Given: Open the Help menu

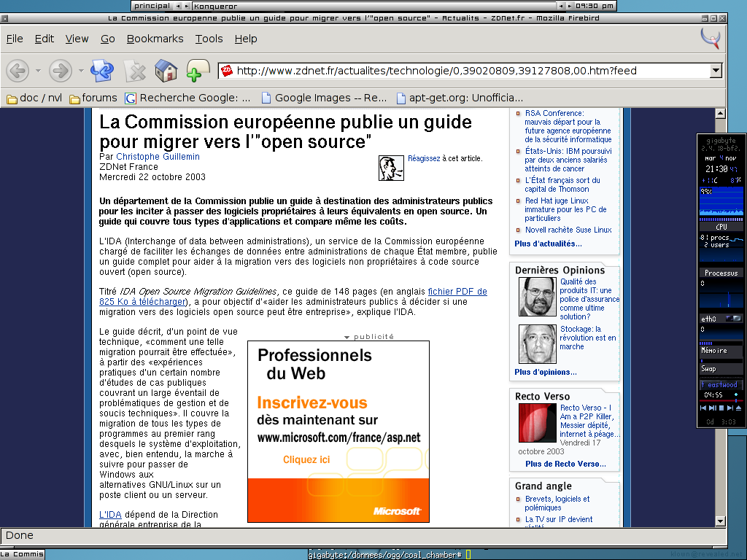Looking at the screenshot, I should click(246, 39).
